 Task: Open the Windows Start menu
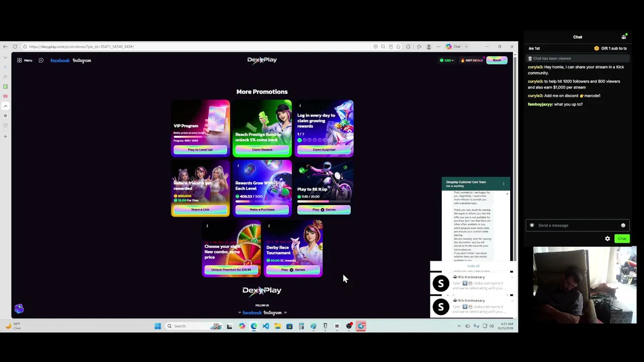(157, 326)
